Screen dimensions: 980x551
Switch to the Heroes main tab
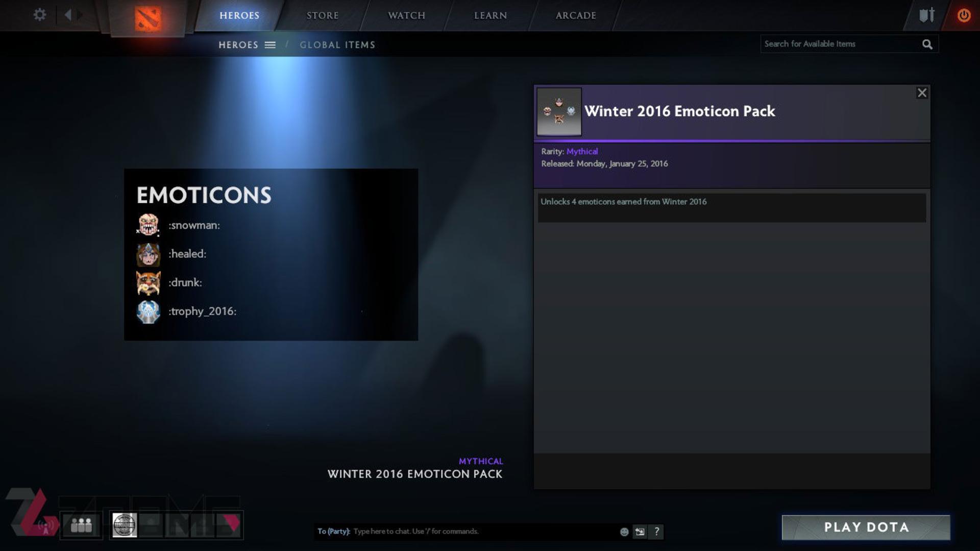[239, 15]
